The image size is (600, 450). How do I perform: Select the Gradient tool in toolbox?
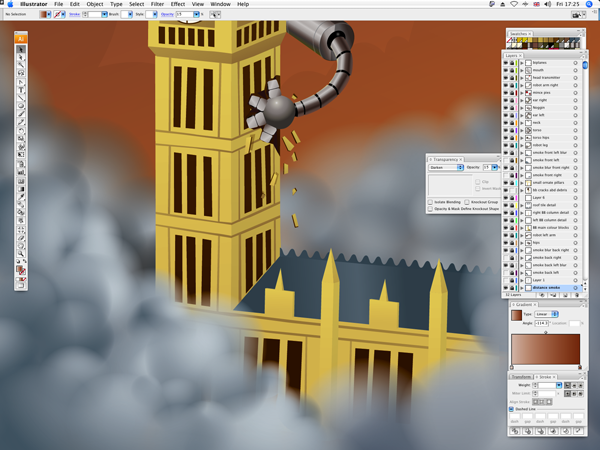tap(21, 189)
